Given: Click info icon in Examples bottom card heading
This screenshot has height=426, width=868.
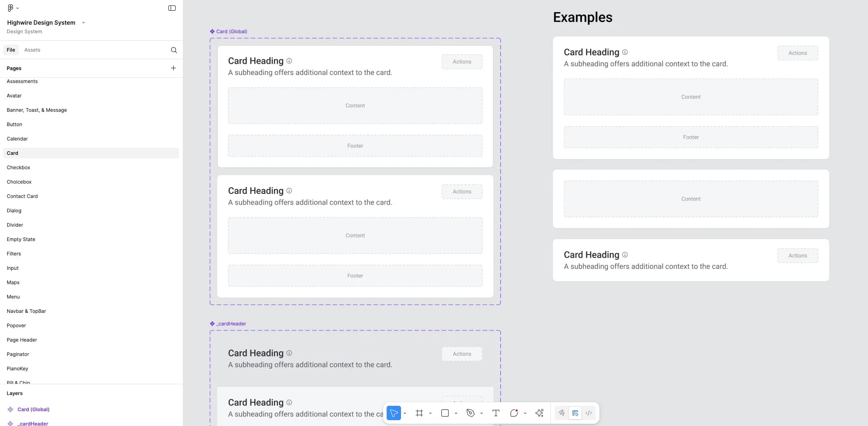Looking at the screenshot, I should click(625, 255).
